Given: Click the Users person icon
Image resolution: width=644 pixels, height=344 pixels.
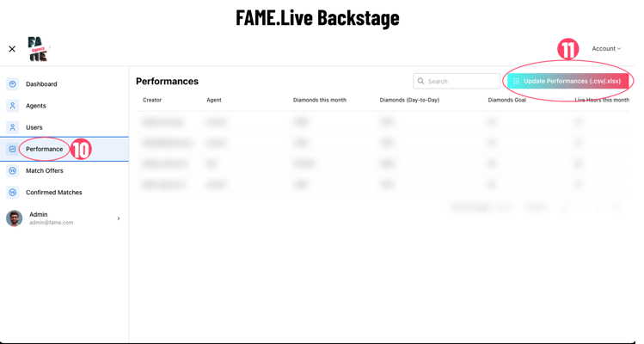Looking at the screenshot, I should pos(12,127).
